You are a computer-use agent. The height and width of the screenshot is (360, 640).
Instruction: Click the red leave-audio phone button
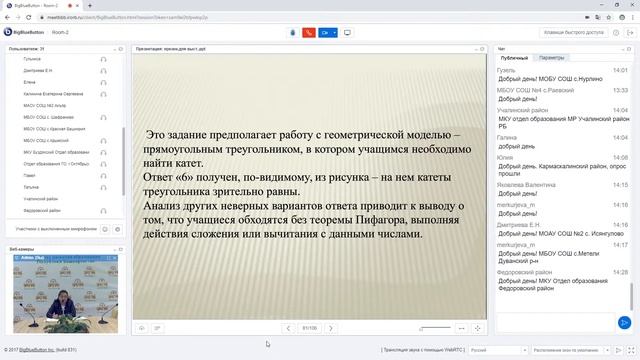click(309, 33)
